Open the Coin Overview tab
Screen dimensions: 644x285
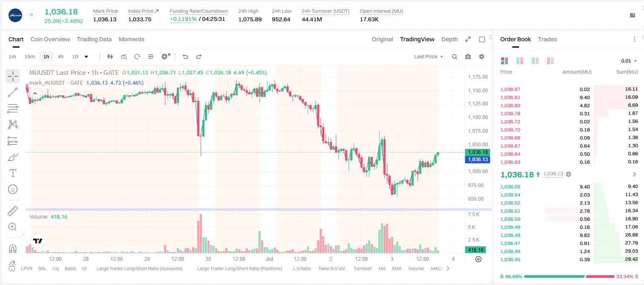point(50,39)
